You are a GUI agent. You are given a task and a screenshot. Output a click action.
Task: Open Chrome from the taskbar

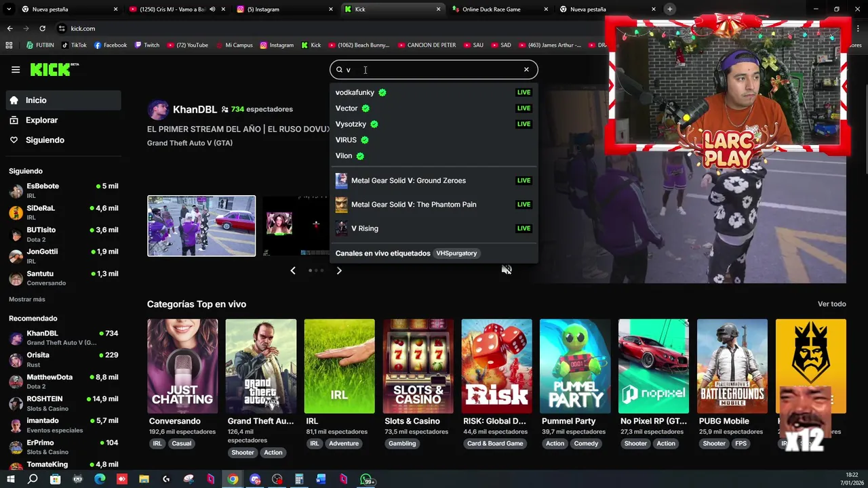[233, 479]
